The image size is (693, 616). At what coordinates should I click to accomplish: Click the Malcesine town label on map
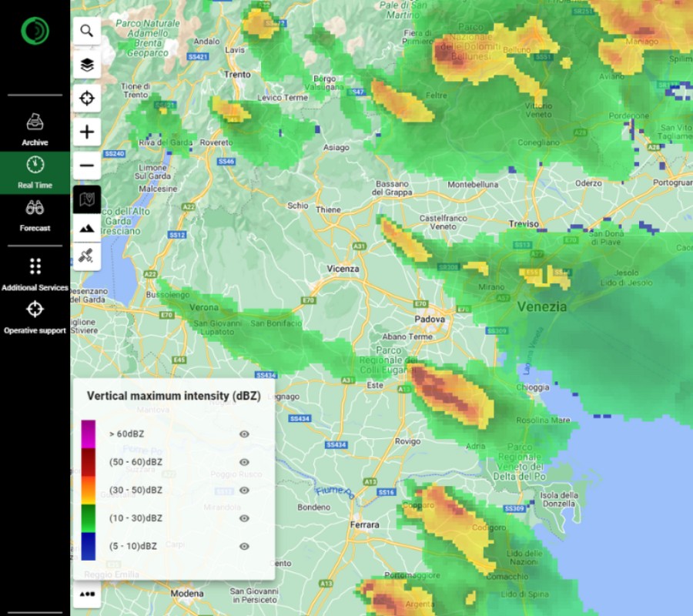click(158, 189)
